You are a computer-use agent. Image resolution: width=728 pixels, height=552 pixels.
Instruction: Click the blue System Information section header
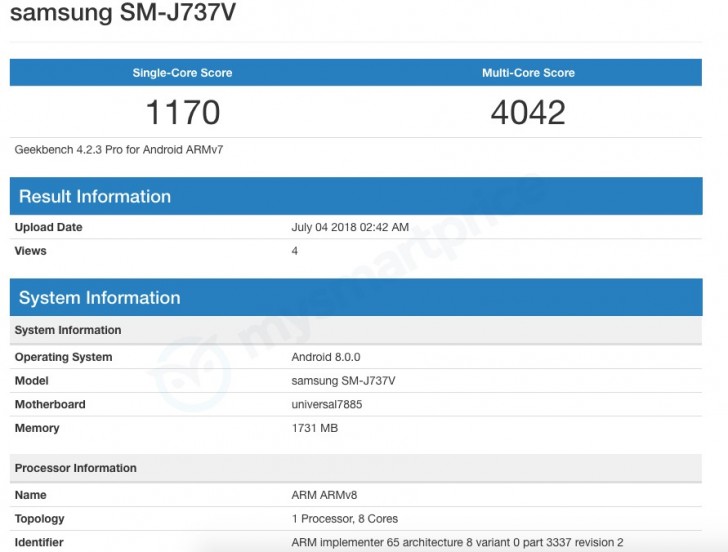coord(356,298)
